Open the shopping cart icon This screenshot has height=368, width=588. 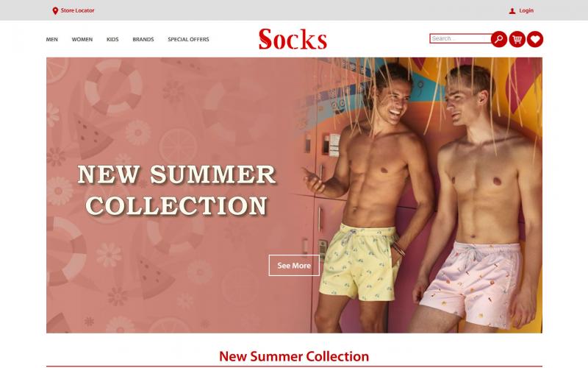point(517,39)
